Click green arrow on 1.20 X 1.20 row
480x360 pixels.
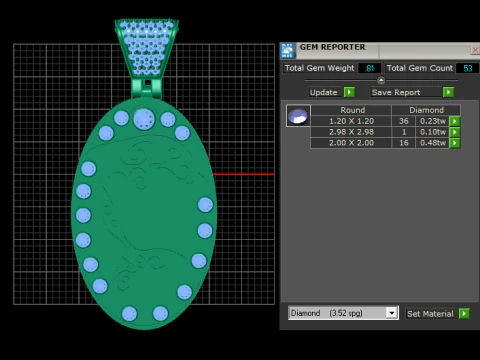click(x=455, y=121)
